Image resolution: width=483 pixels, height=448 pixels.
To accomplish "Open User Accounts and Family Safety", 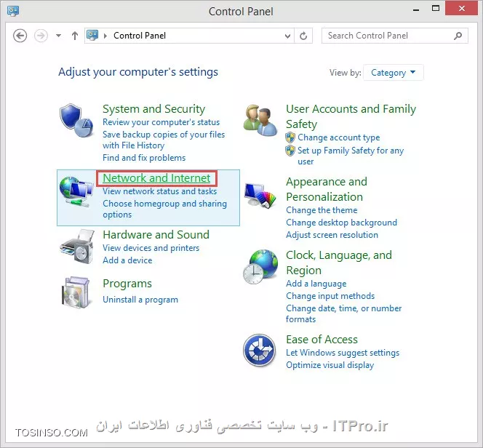I will coord(351,116).
